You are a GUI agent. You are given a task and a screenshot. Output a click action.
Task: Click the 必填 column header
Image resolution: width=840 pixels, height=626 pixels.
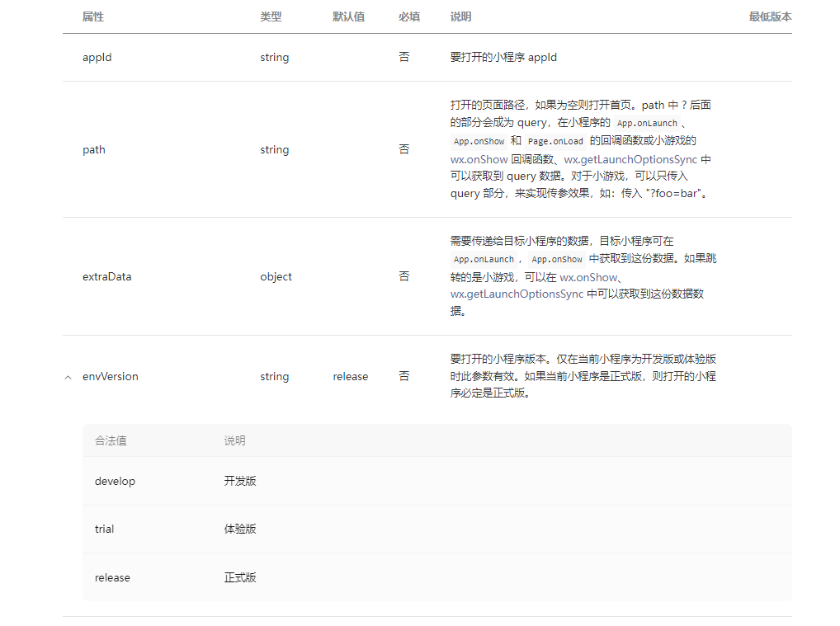coord(408,16)
